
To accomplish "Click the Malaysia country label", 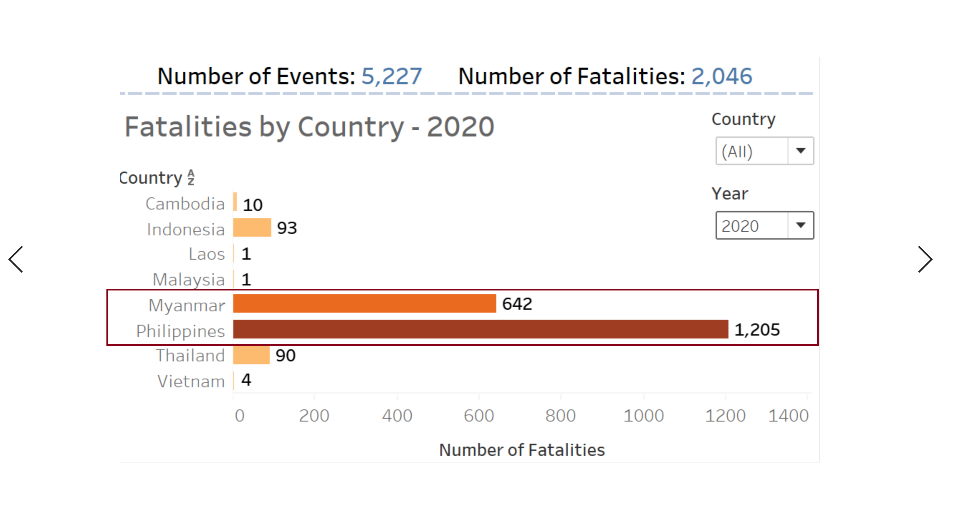I will 189,279.
